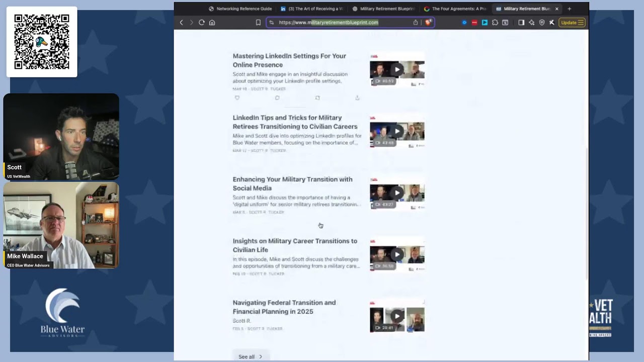644x362 pixels.
Task: Open the Brave Shields lion icon
Action: (428, 23)
